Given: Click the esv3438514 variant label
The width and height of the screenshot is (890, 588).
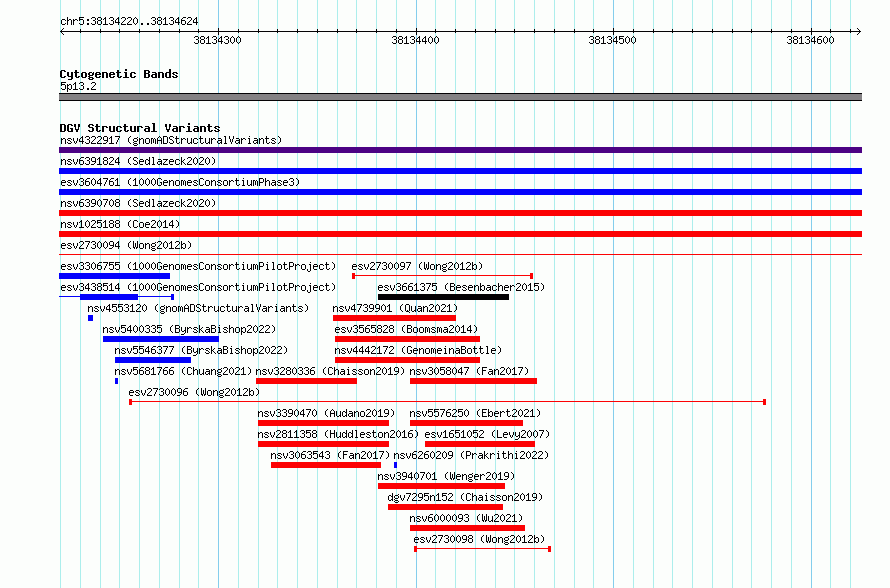Looking at the screenshot, I should (x=198, y=287).
